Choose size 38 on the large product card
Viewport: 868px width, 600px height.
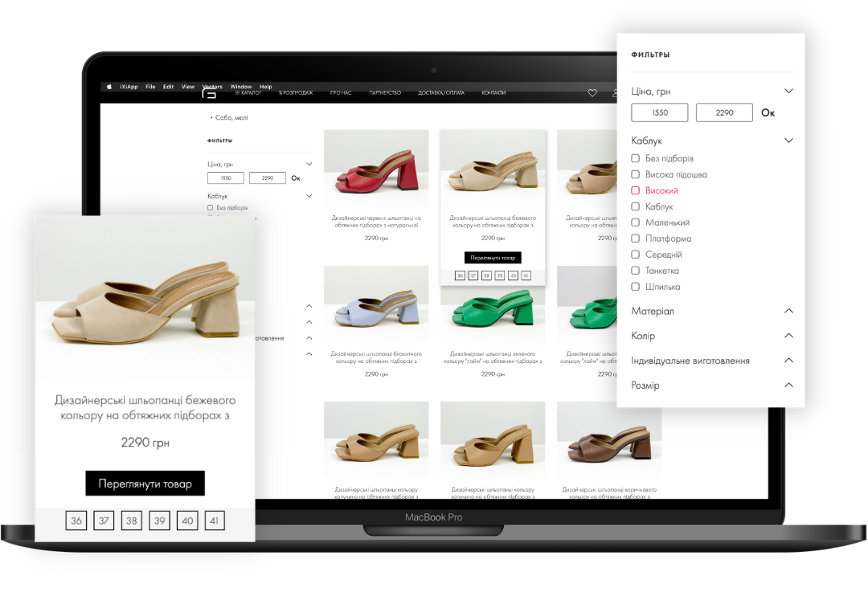[132, 521]
